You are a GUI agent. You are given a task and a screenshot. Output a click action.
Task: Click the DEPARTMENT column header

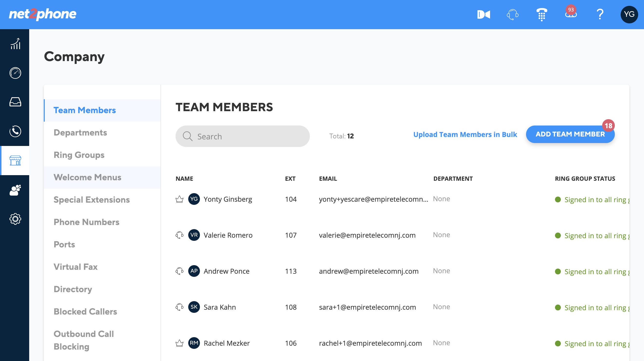tap(453, 179)
